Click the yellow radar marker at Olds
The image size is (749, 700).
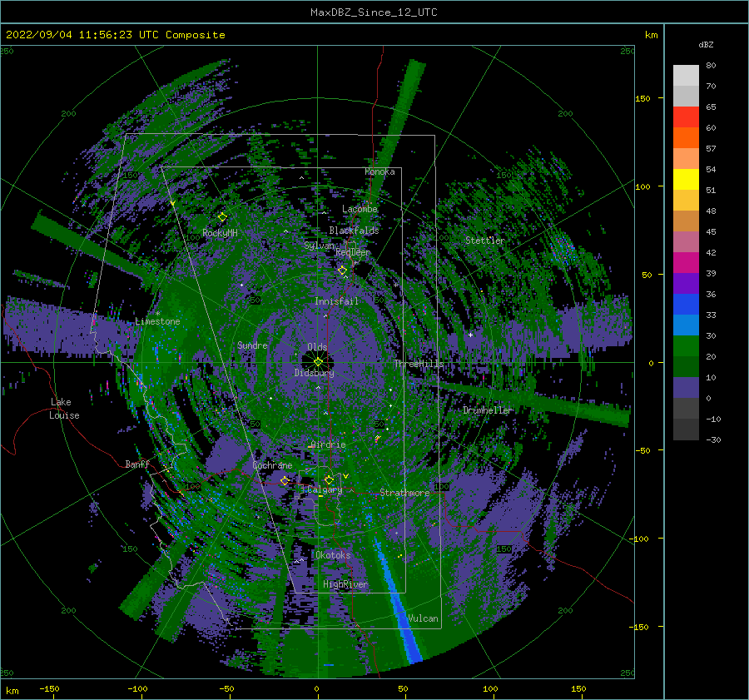pyautogui.click(x=318, y=362)
